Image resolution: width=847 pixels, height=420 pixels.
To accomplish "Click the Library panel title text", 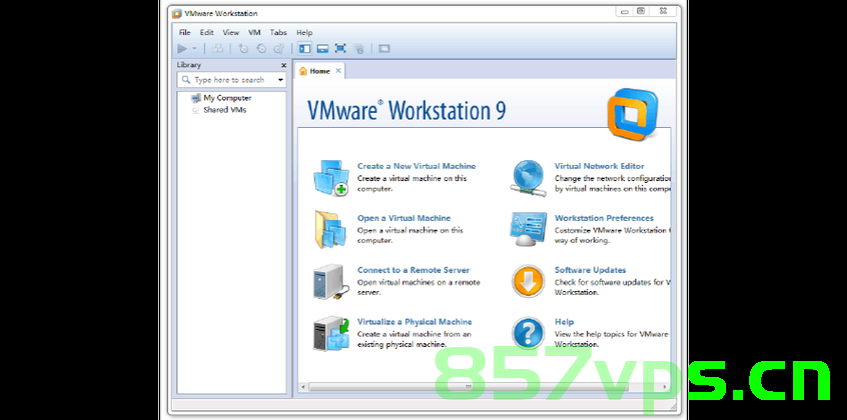I will (189, 65).
